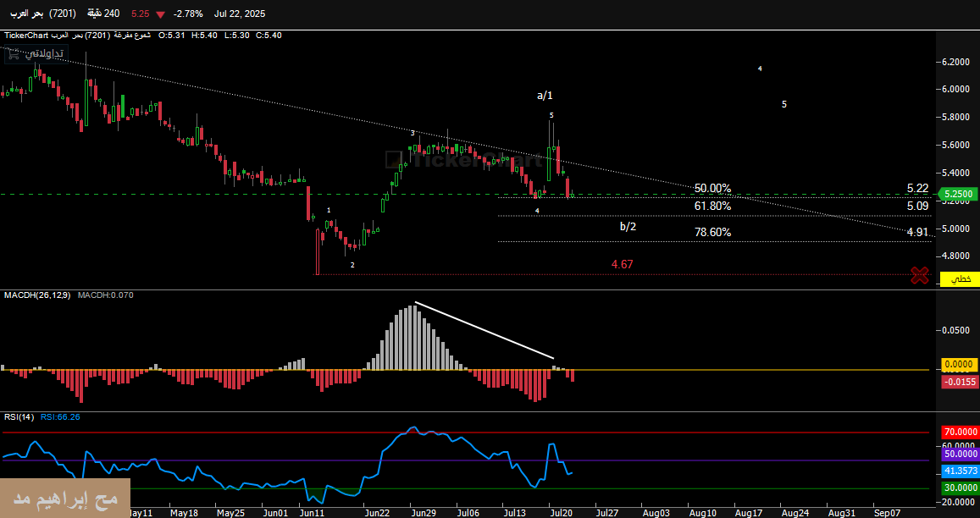Select the 78.60% Fibonacci level label
Viewport: 980px width, 518px height.
(x=712, y=233)
